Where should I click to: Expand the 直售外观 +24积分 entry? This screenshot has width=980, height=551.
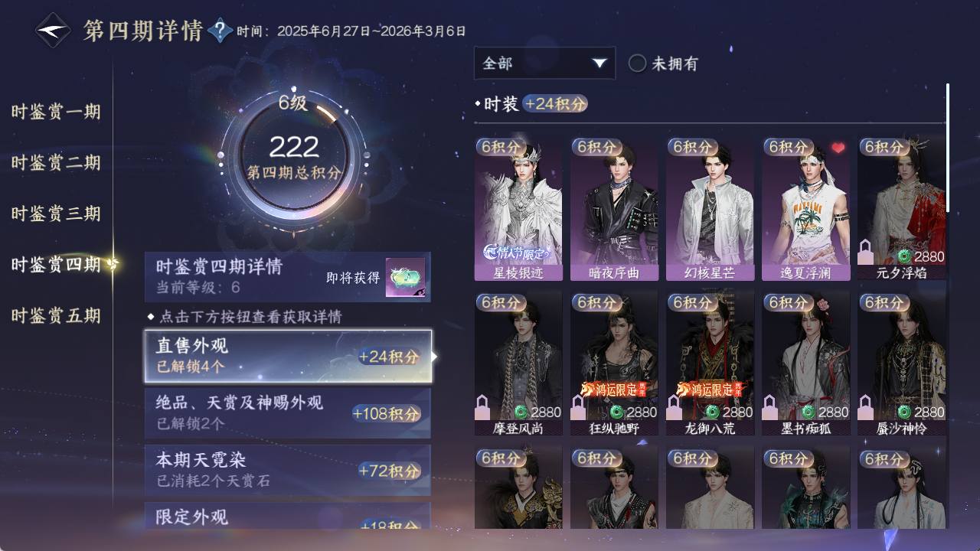pos(288,356)
